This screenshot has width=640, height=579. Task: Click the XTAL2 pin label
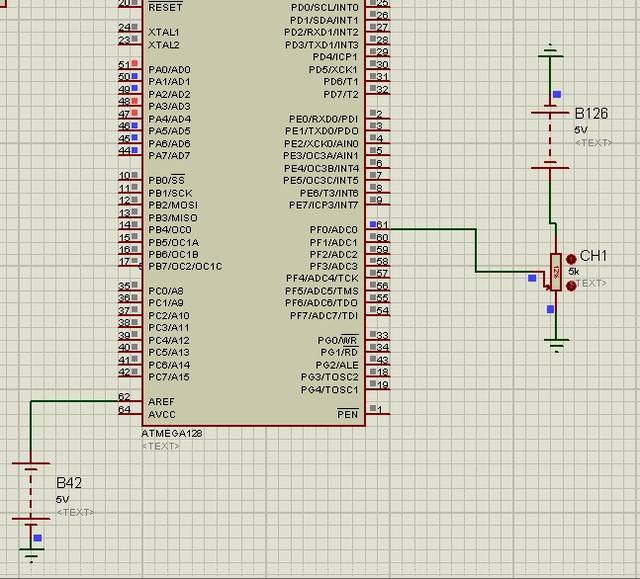click(x=164, y=44)
